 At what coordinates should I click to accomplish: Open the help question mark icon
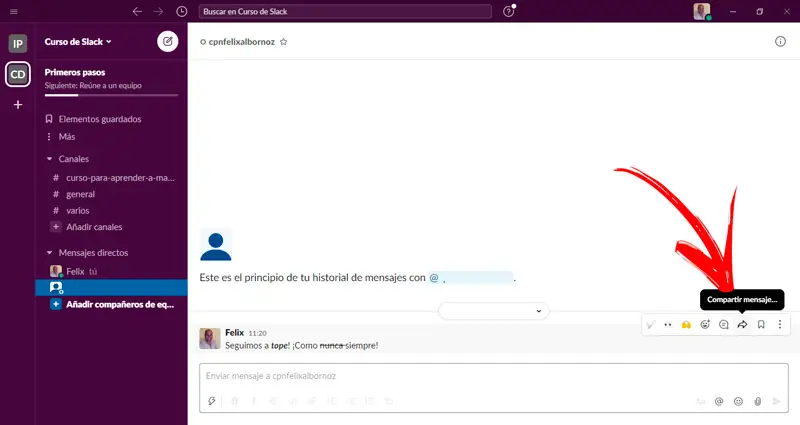point(509,11)
